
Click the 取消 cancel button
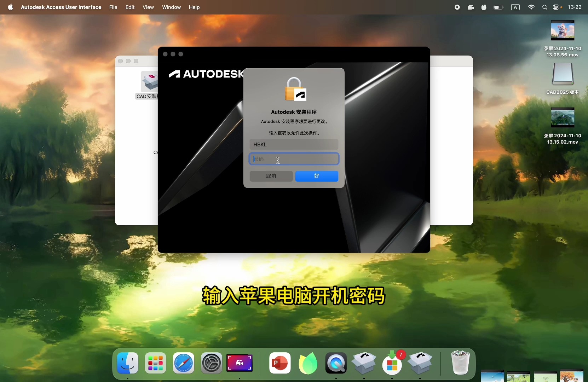pos(271,176)
